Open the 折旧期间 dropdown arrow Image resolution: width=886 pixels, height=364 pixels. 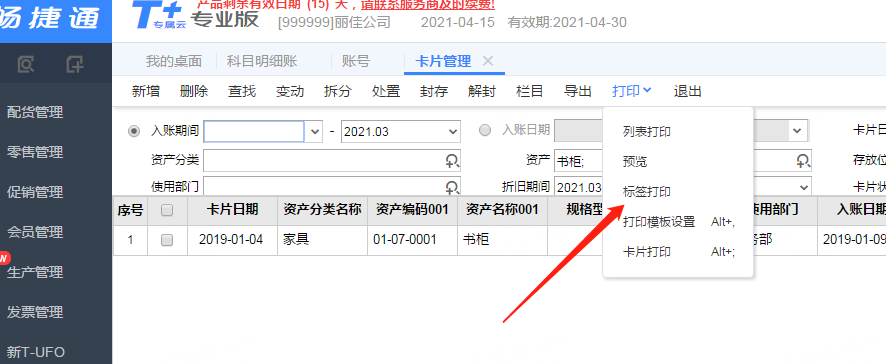point(803,187)
